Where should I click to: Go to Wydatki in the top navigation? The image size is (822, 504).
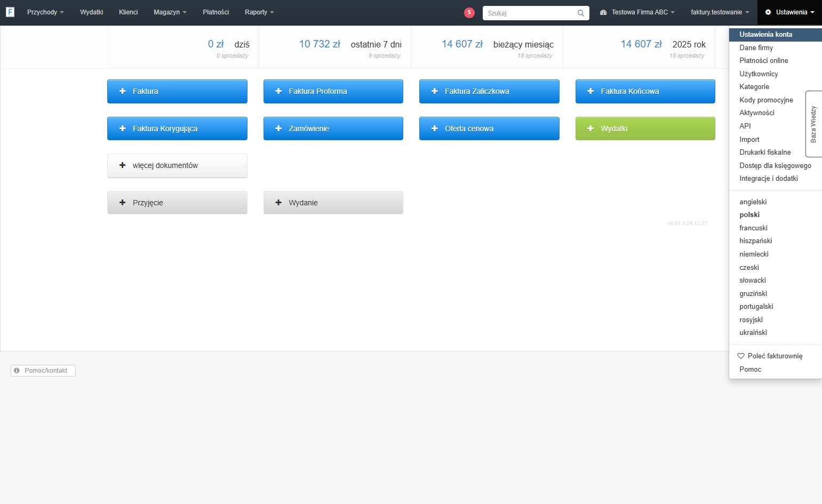91,12
